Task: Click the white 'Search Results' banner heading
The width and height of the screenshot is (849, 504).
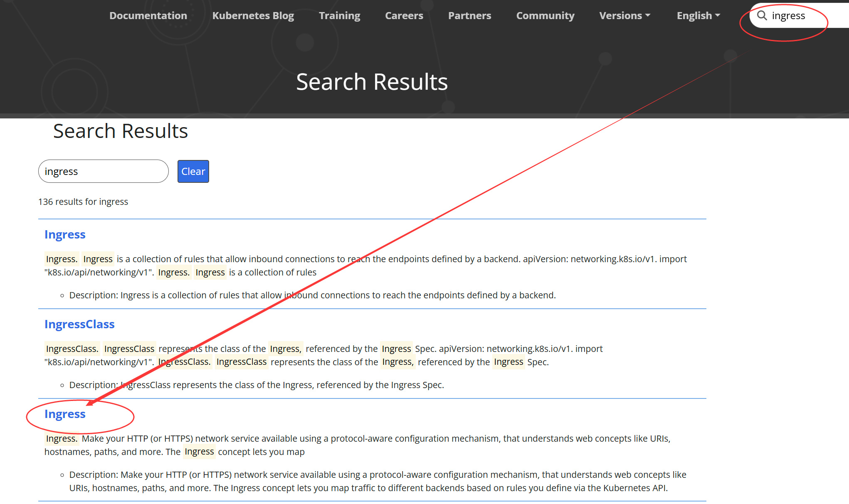Action: click(x=372, y=82)
